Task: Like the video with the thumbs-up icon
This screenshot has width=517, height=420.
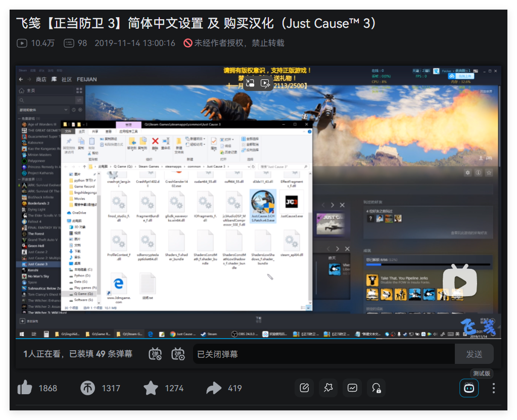Action: pyautogui.click(x=25, y=388)
